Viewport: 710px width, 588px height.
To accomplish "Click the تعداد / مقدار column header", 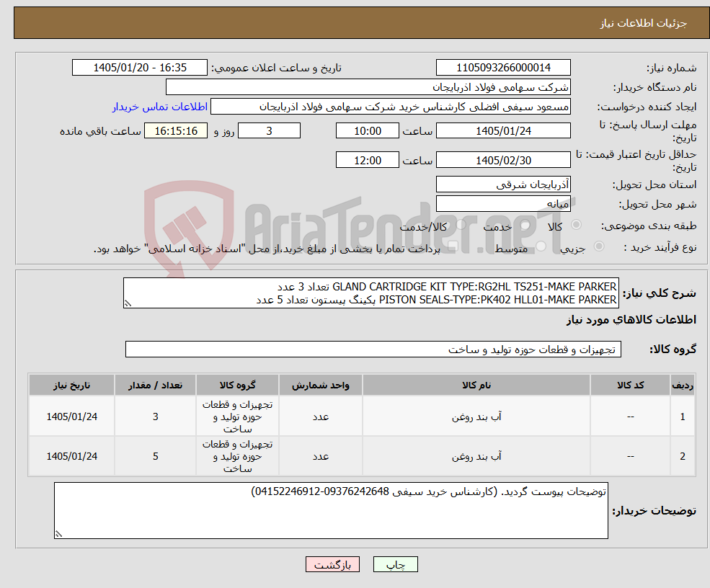I will [155, 386].
